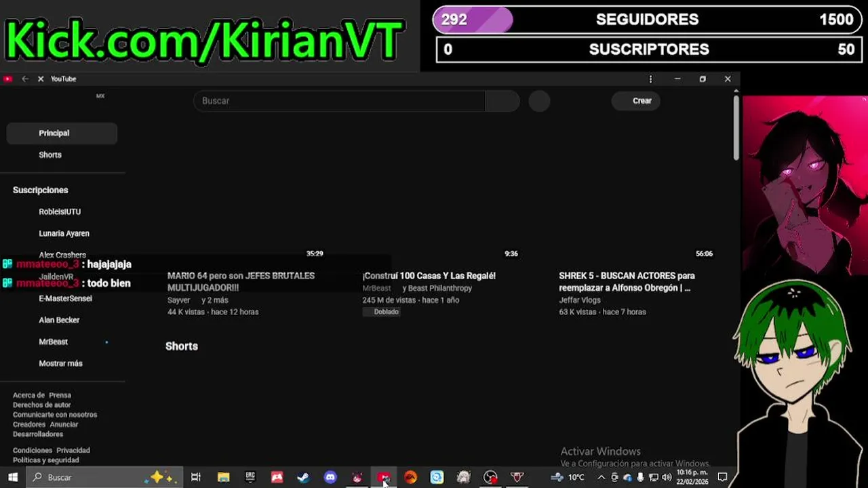This screenshot has height=488, width=868.
Task: Stop page loading with the X icon
Action: [x=41, y=79]
